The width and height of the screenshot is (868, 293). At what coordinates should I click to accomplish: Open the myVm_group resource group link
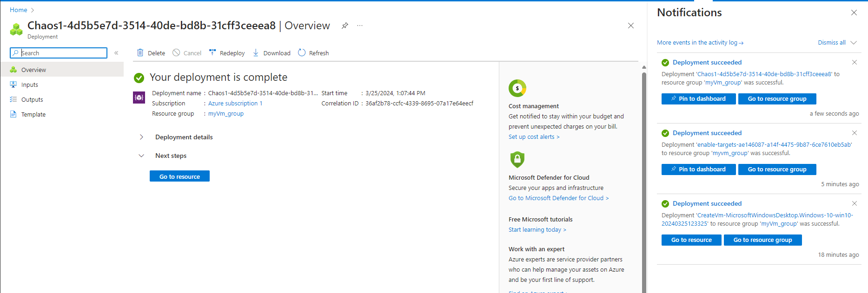click(x=226, y=114)
